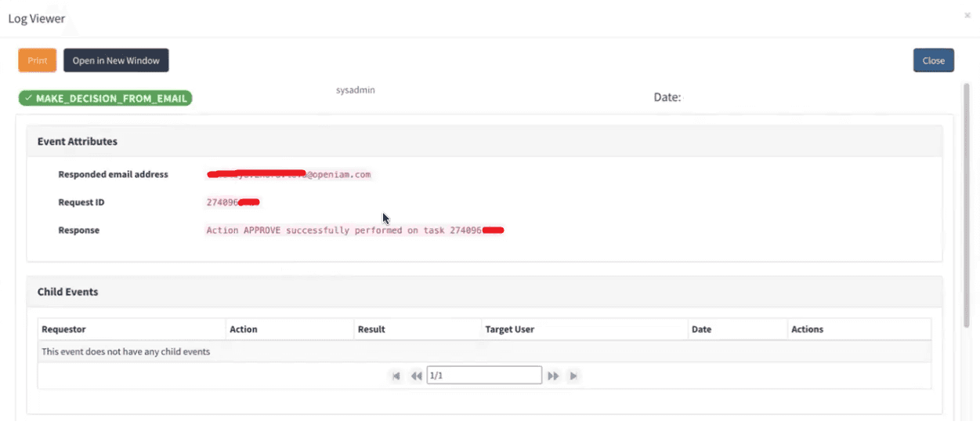Click the page number field showing 1/1
The height and width of the screenshot is (425, 980).
(x=483, y=376)
